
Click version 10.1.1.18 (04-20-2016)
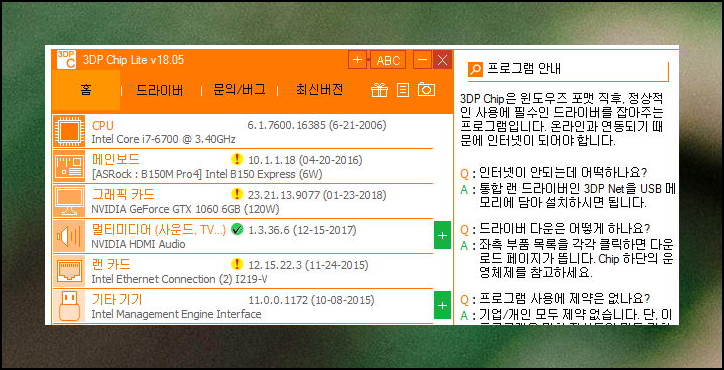[305, 160]
